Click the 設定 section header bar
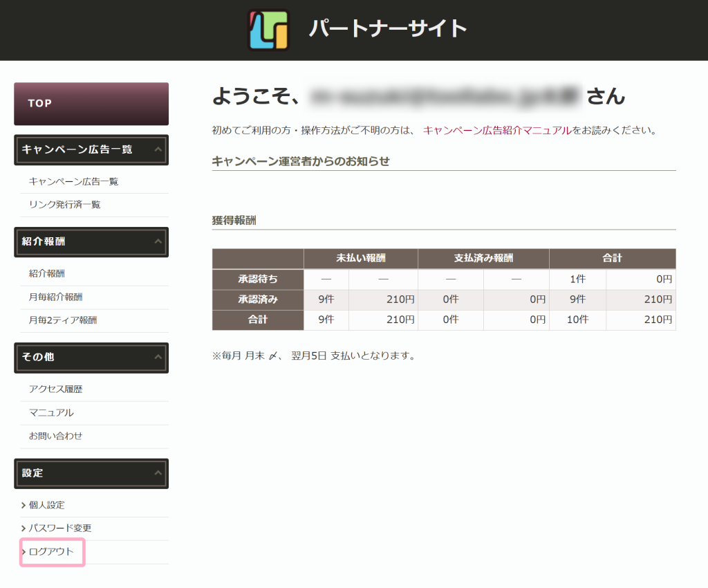Image resolution: width=708 pixels, height=588 pixels. click(91, 474)
